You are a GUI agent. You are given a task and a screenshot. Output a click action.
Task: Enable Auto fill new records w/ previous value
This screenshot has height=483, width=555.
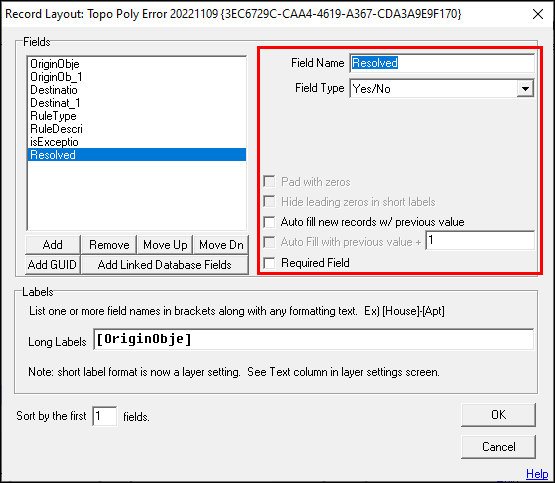pos(269,222)
